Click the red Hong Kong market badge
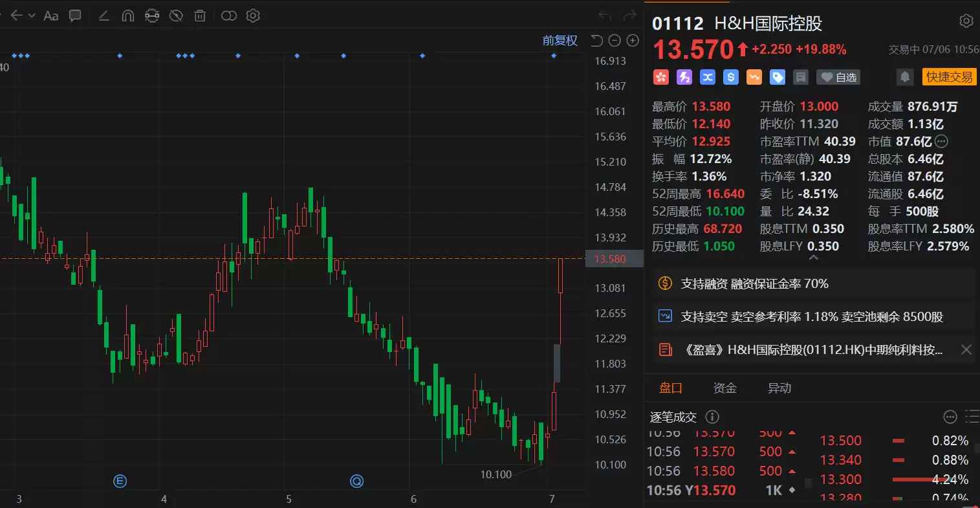 tap(660, 78)
